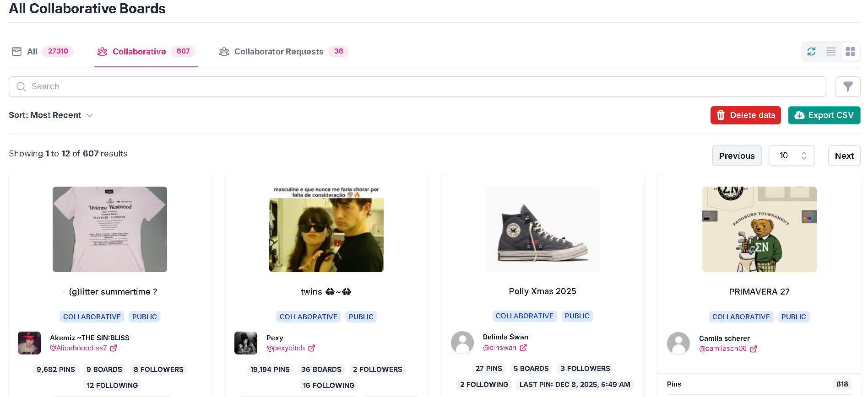Screen dimensions: 868x397
Task: Open the @Alicehnoodles7 profile link
Action: 83,348
